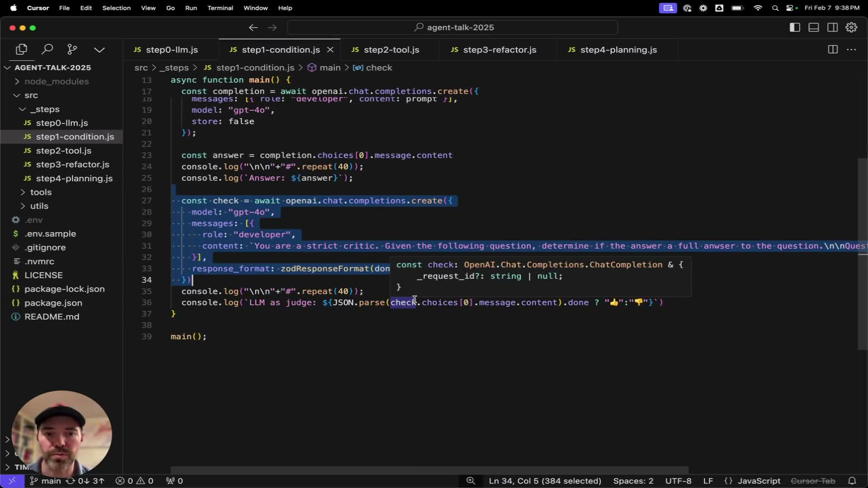The image size is (868, 488).
Task: Click the zoom magnifier in status bar
Action: (x=471, y=481)
